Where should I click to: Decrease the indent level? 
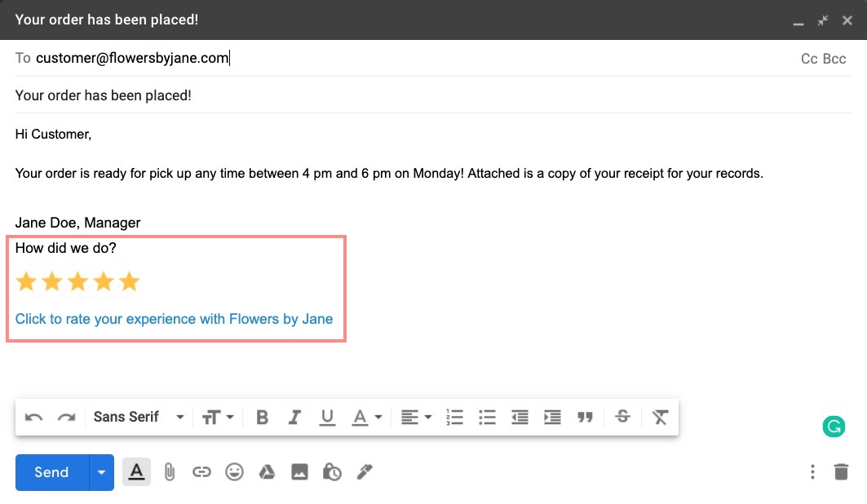(x=520, y=418)
